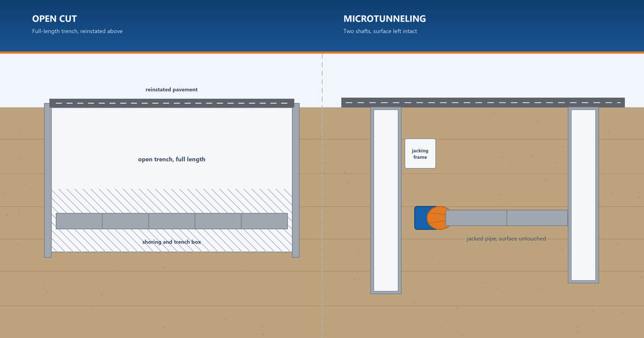Click the OPEN CUT heading
644x338 pixels.
coord(54,19)
